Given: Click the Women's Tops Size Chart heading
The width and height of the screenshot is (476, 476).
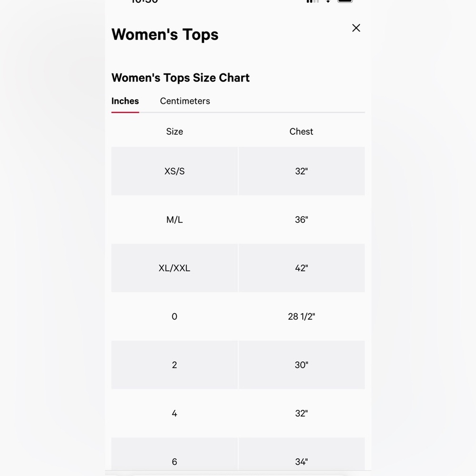Looking at the screenshot, I should [x=180, y=78].
